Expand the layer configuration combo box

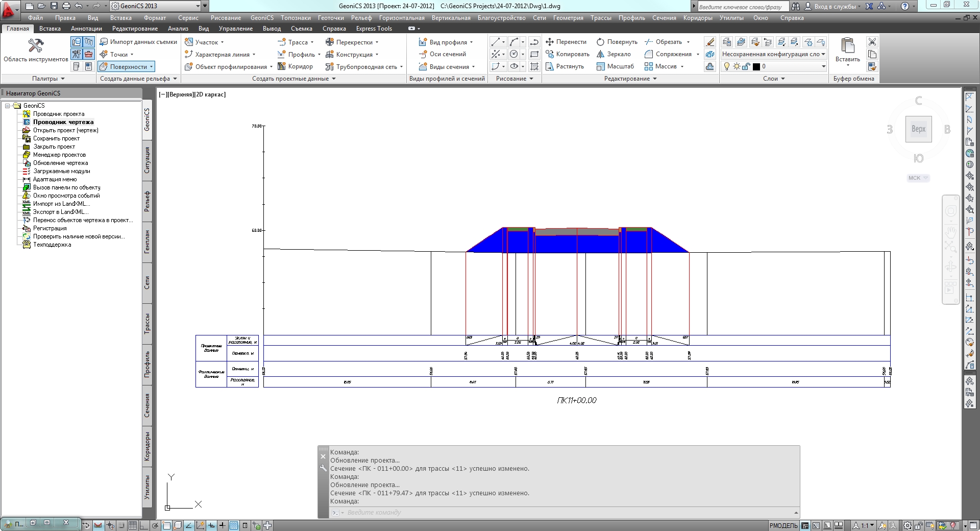(823, 54)
